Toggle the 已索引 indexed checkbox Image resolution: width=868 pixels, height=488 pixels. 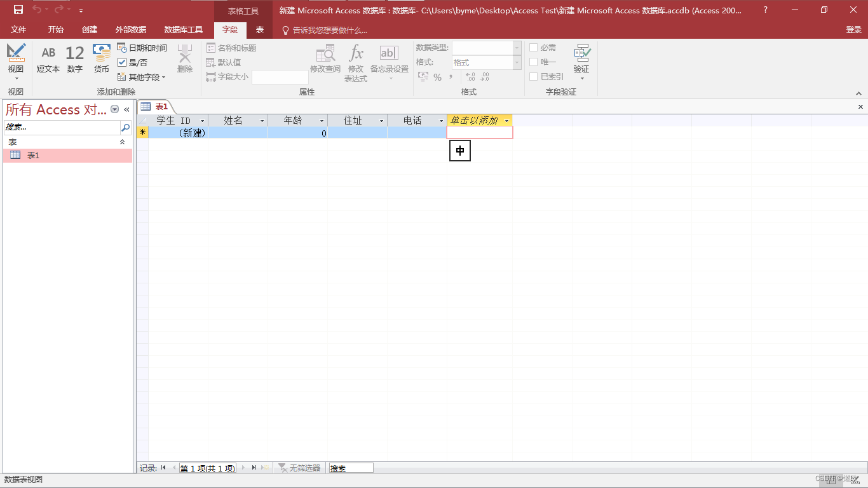pos(534,76)
